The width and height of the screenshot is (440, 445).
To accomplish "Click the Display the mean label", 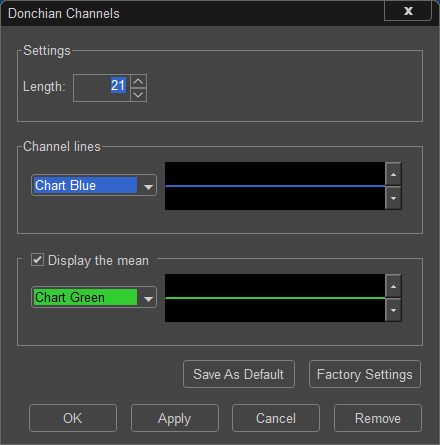I will [x=98, y=261].
